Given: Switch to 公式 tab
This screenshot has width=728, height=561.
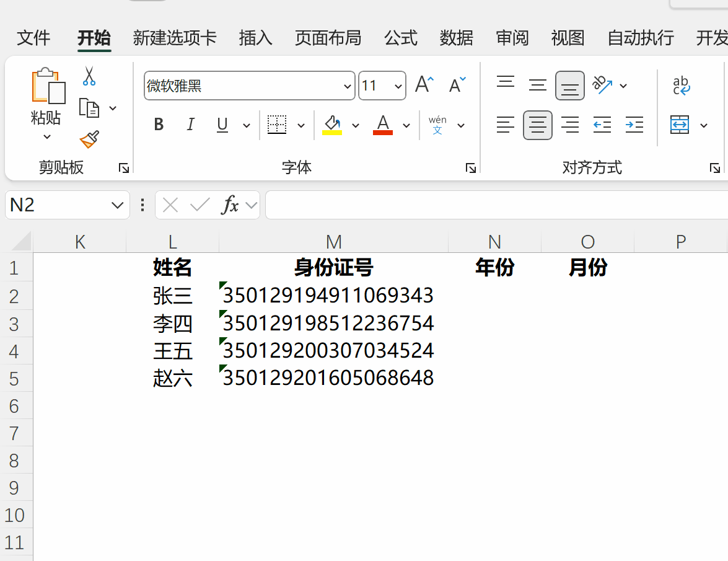Looking at the screenshot, I should pos(401,38).
